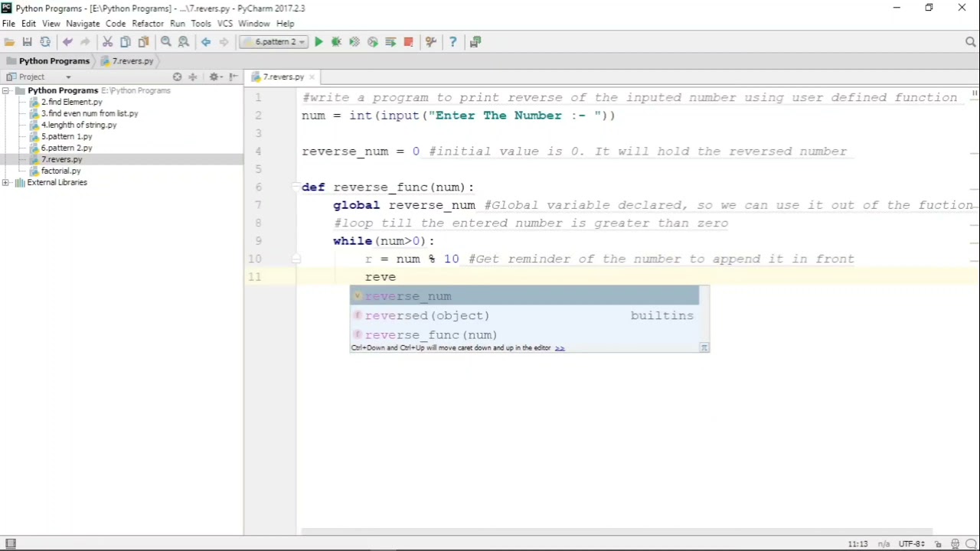The image size is (980, 551).
Task: Open the Refactor menu
Action: 148,24
